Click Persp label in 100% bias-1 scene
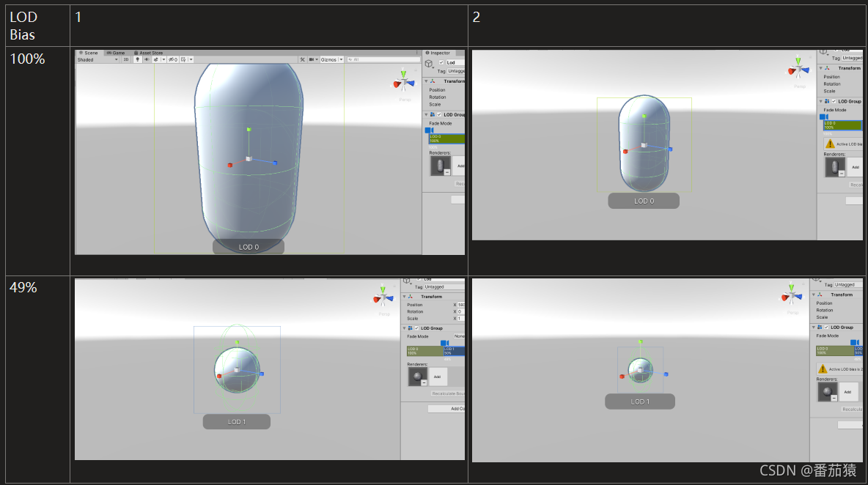This screenshot has width=868, height=485. click(x=405, y=100)
